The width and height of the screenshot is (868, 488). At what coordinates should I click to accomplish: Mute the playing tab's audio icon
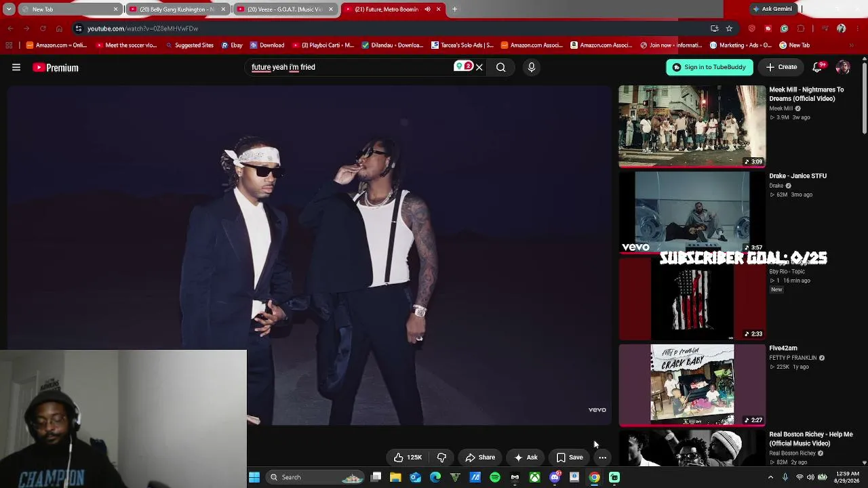[x=427, y=9]
